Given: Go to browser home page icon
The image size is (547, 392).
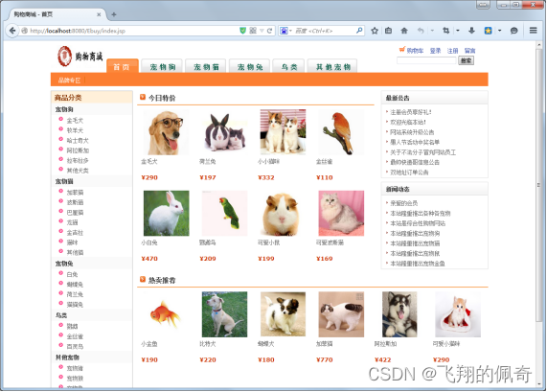Looking at the screenshot, I should pos(404,31).
